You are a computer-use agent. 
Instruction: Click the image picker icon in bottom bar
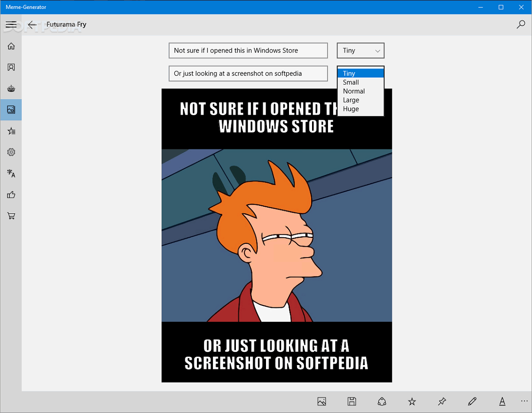coord(321,401)
